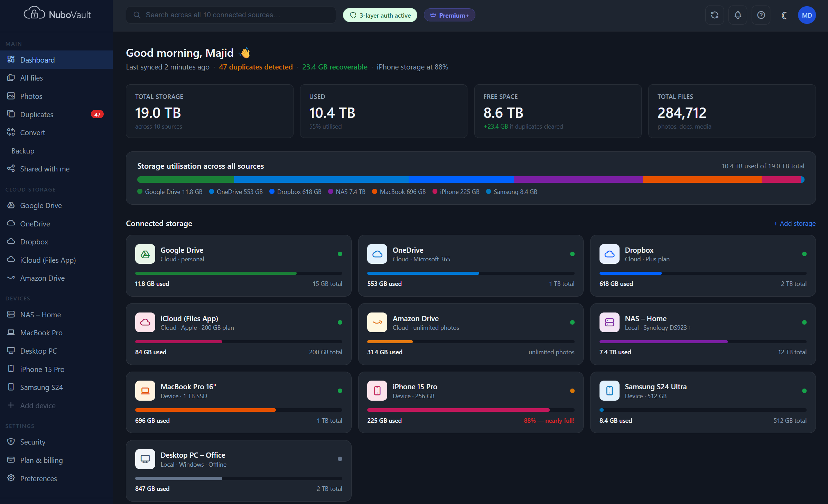Focus the search across connected sources field

click(x=231, y=15)
